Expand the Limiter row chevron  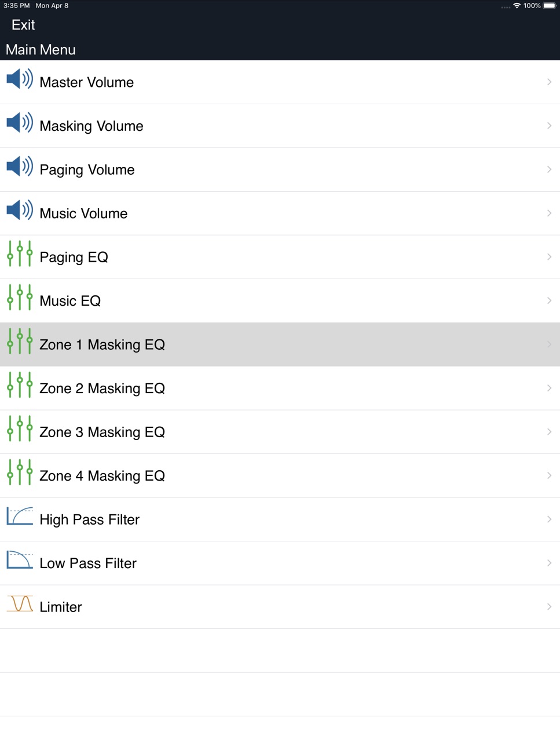pos(549,607)
